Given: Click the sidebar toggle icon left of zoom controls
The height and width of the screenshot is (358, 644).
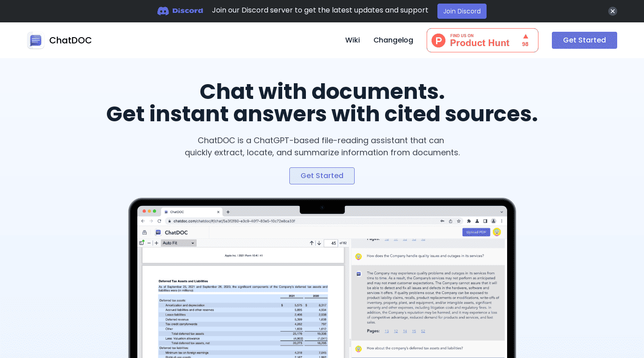Looking at the screenshot, I should point(142,243).
